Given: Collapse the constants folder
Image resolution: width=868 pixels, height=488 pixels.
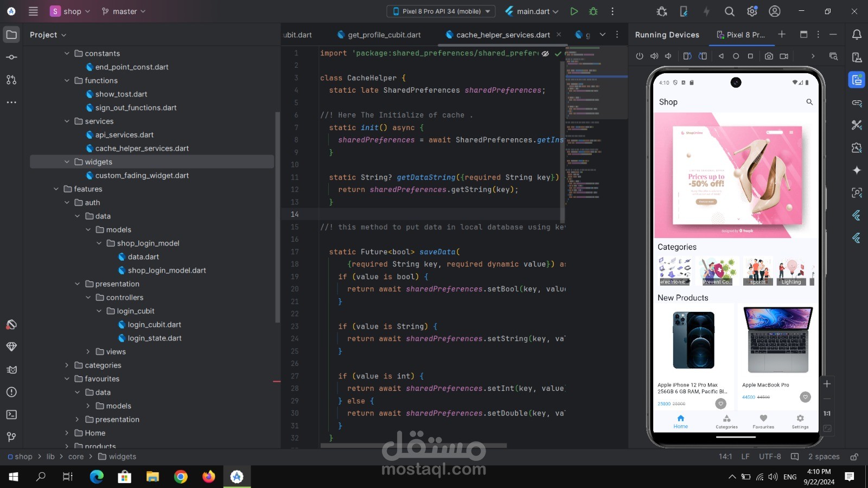Looking at the screenshot, I should coord(67,53).
